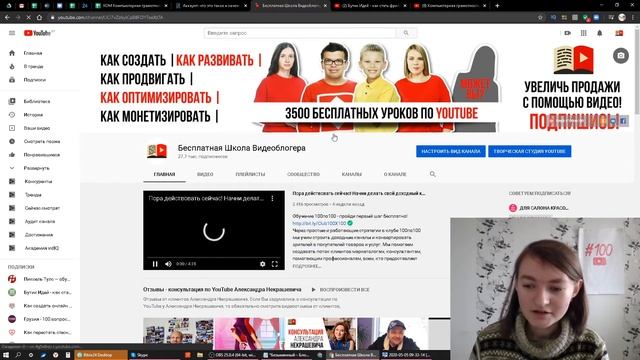Switch to the ГЛАВНАЯ channel tab

pos(164,174)
